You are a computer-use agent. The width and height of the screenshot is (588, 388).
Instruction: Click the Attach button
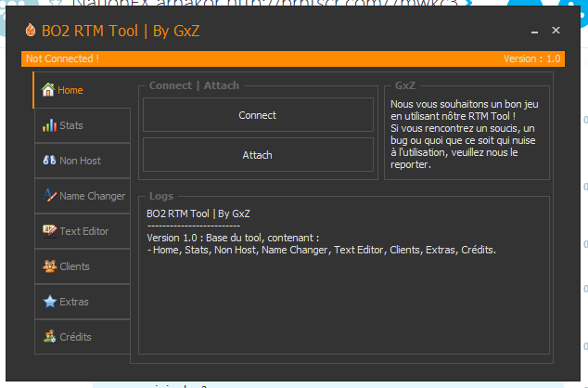pos(258,155)
